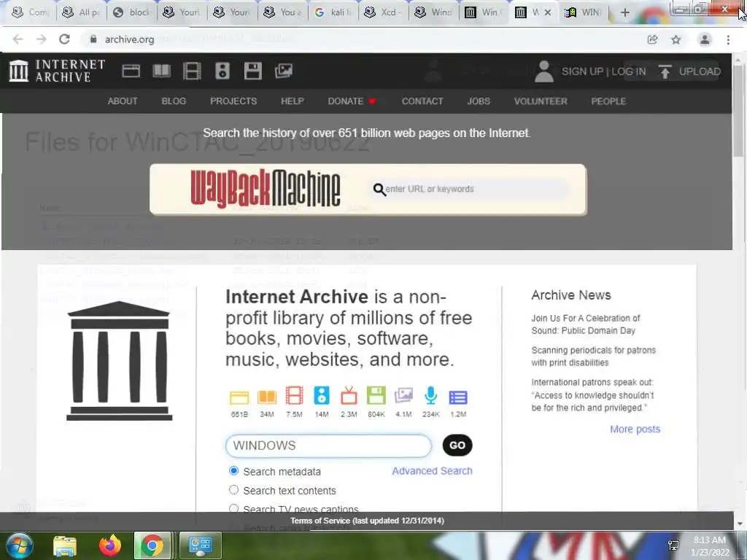Click the 234K concerts microphone icon

[430, 396]
